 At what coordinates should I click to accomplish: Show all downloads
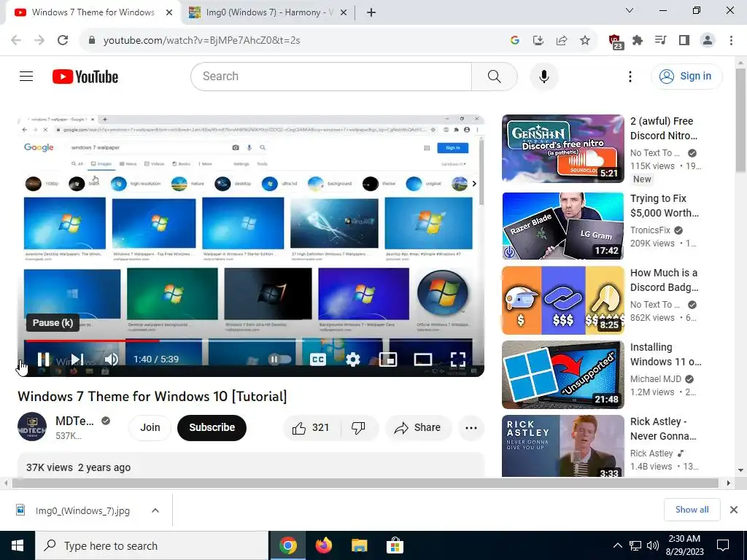[x=692, y=510]
